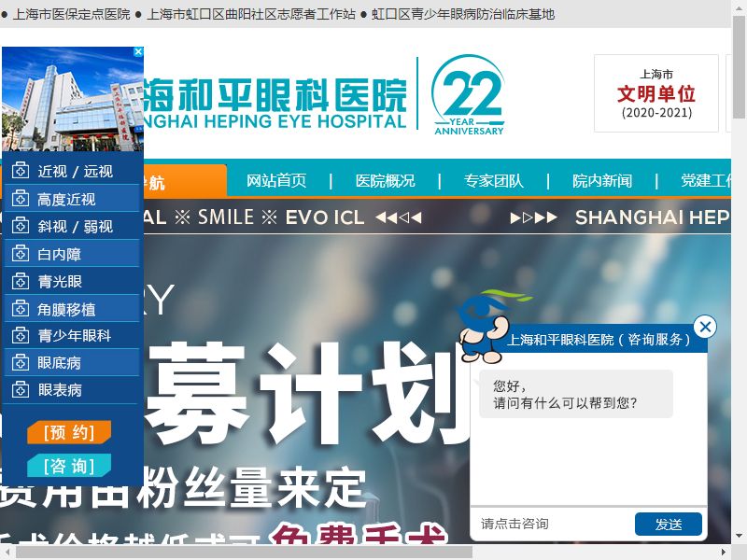Click the left banner arrows after EVO ICL

pyautogui.click(x=399, y=217)
